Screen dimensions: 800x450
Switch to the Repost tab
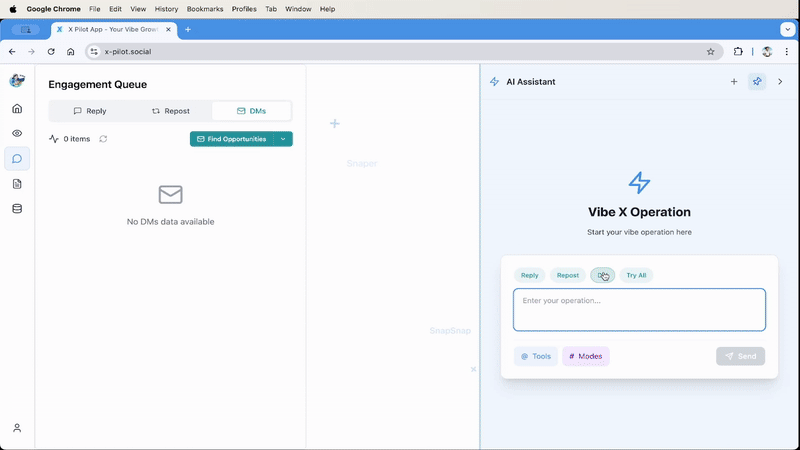(170, 111)
